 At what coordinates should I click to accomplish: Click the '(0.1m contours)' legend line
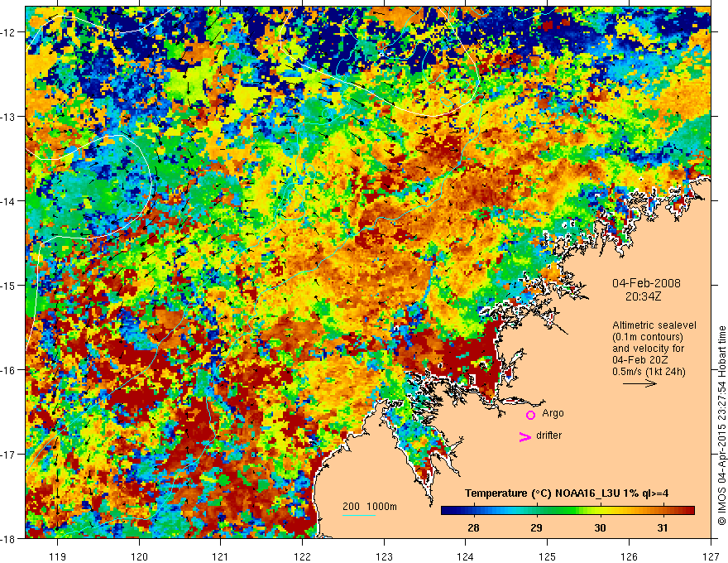648,337
